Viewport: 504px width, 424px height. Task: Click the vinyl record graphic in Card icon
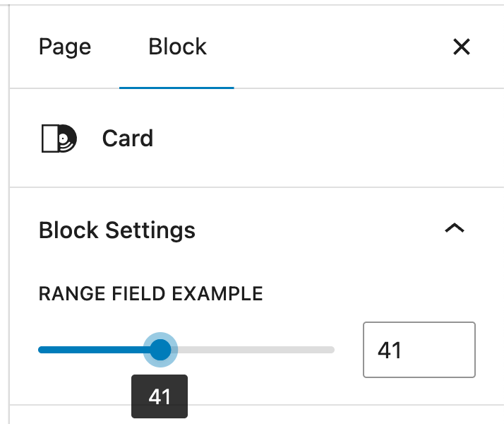65,139
